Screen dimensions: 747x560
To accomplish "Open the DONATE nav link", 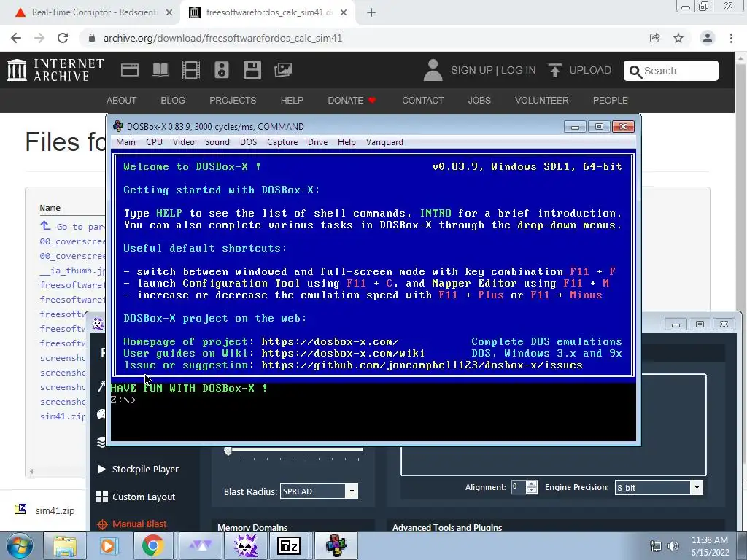I will tap(352, 101).
